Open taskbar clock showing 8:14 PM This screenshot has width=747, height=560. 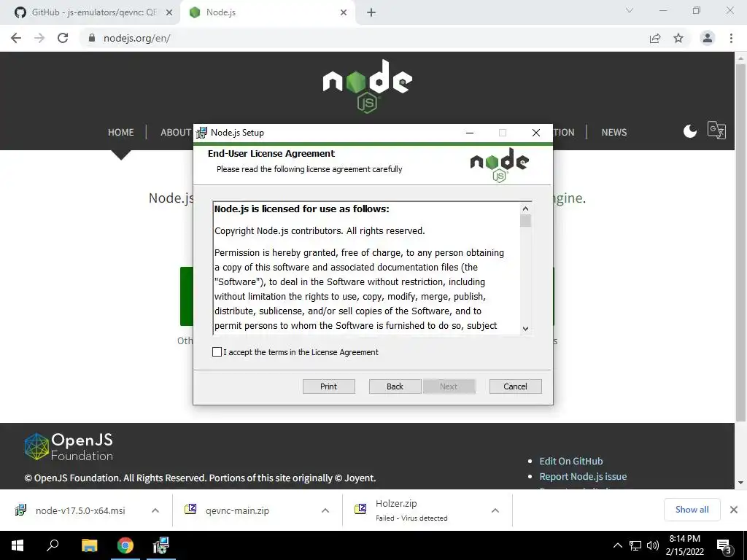(684, 545)
